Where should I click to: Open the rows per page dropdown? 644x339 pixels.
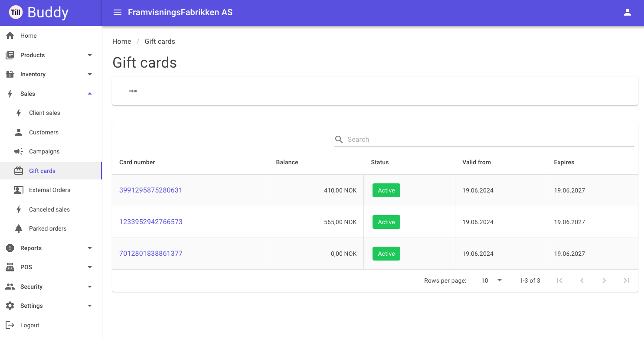tap(491, 280)
